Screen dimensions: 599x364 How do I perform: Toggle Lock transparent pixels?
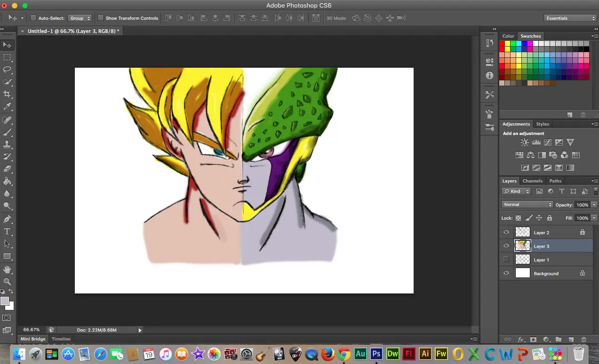tap(518, 218)
